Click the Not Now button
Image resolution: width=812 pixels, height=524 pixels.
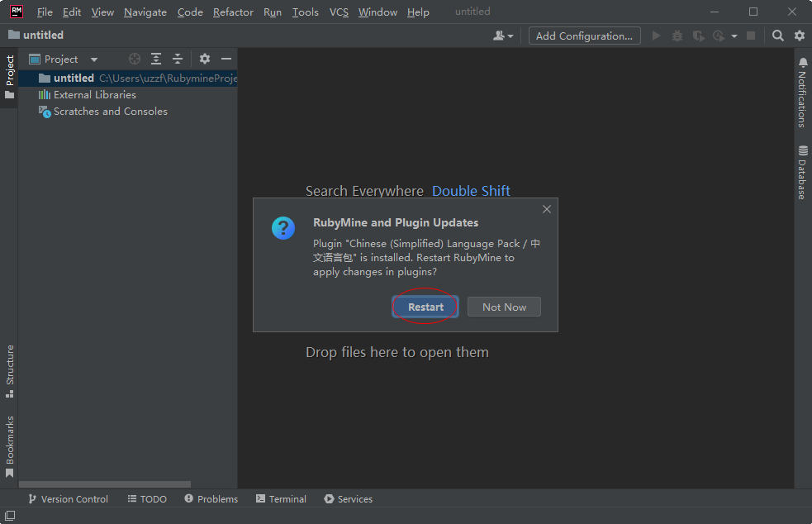point(504,307)
